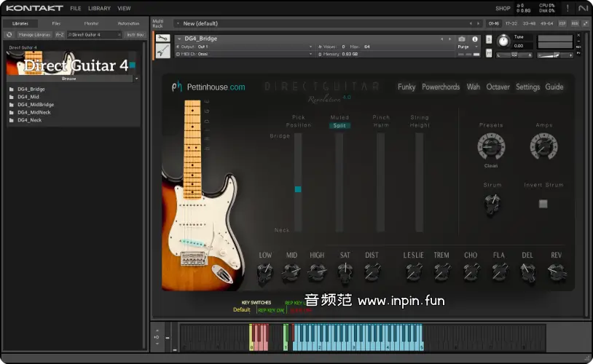Click the DIST distortion knob
This screenshot has width=593, height=364.
(x=372, y=272)
